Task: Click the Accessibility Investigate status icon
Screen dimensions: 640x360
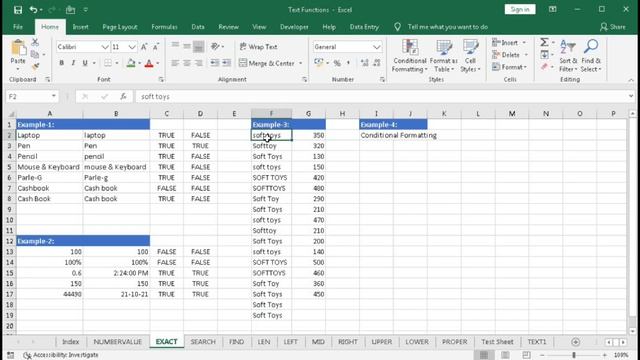Action: (27, 355)
